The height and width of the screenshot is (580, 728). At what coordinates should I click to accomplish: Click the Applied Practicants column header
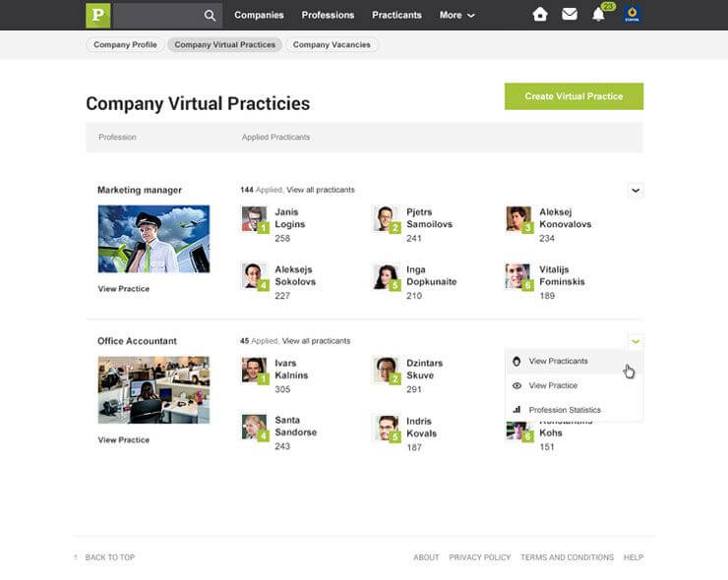(x=275, y=138)
